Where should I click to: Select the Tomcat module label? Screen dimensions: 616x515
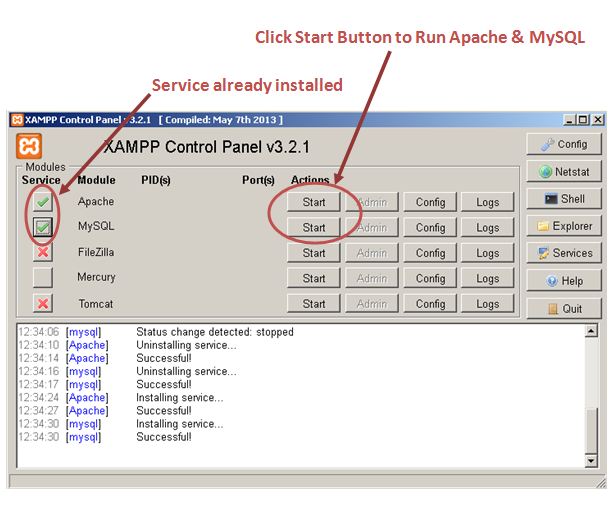[x=96, y=304]
